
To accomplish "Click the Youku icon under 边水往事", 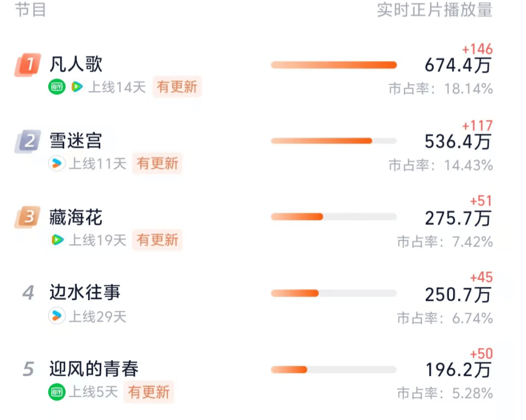I will point(56,316).
